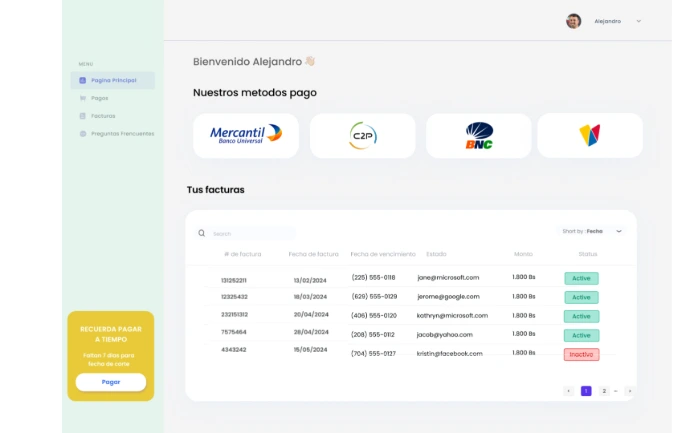Open the Short by Fecha dropdown
Viewport: 690px width, 433px height.
click(594, 231)
